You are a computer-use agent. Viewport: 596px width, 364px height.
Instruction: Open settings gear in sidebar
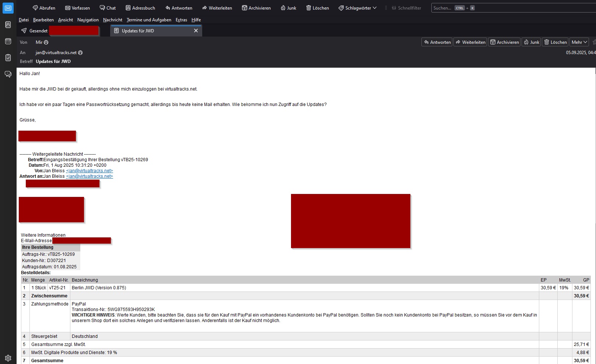pyautogui.click(x=8, y=358)
